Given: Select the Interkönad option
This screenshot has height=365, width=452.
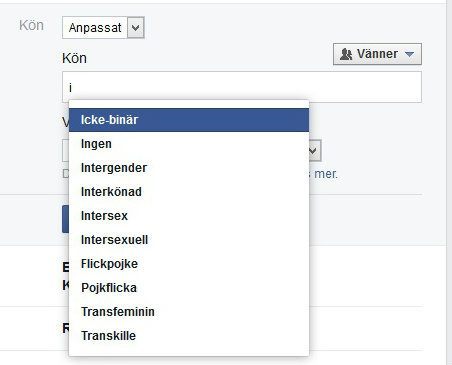Looking at the screenshot, I should pyautogui.click(x=189, y=192).
